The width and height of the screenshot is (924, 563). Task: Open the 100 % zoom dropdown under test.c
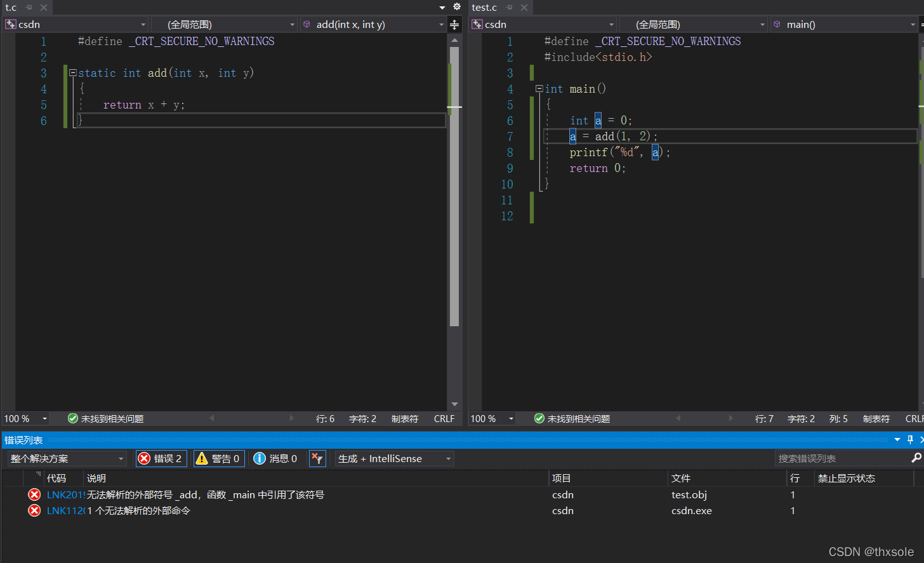point(492,419)
